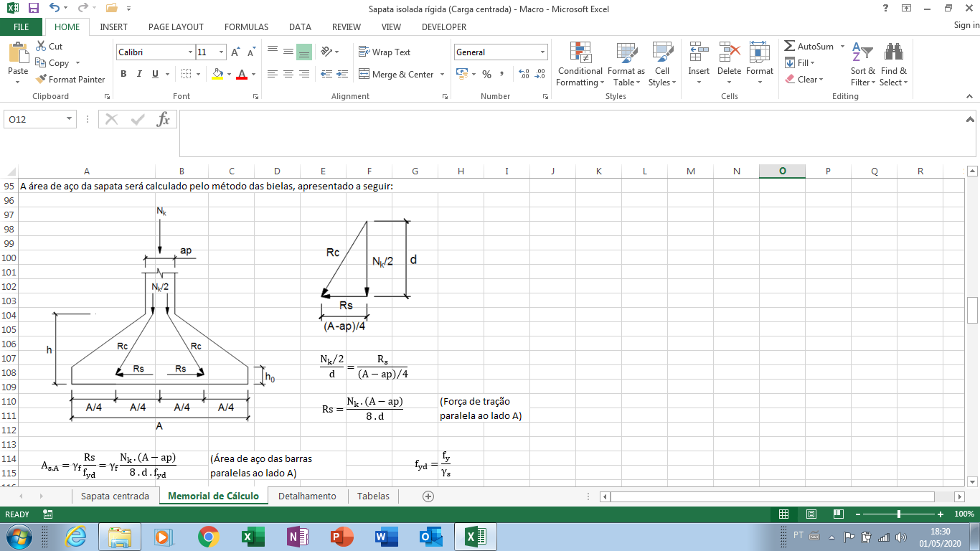This screenshot has height=551, width=980.
Task: Open the FILE tab
Action: (22, 27)
